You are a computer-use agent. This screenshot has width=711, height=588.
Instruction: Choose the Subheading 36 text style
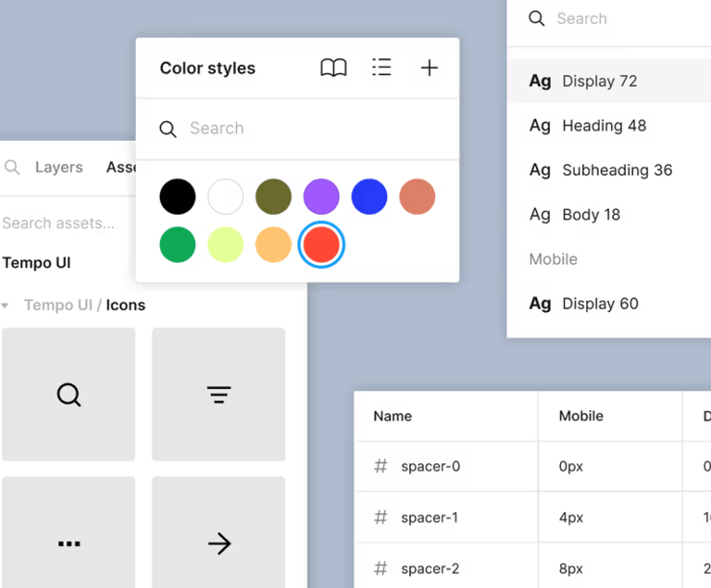click(x=609, y=169)
